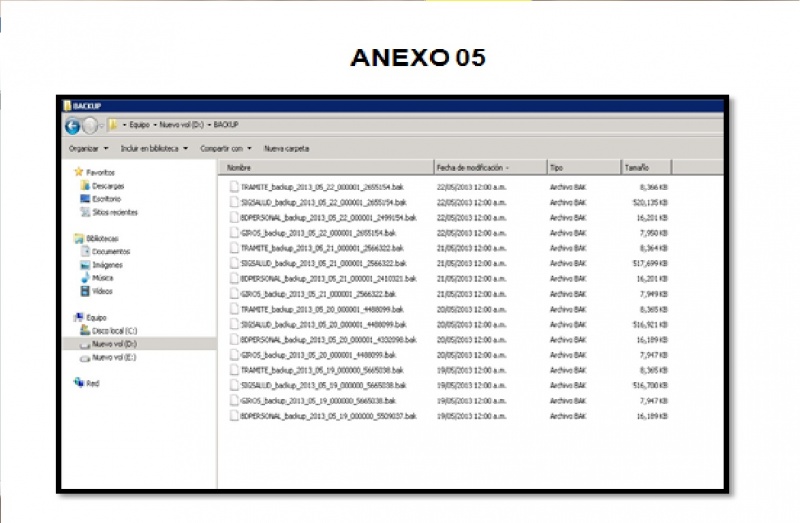Open the Imágenes library
Viewport: 800px width, 523px height.
coord(107,265)
